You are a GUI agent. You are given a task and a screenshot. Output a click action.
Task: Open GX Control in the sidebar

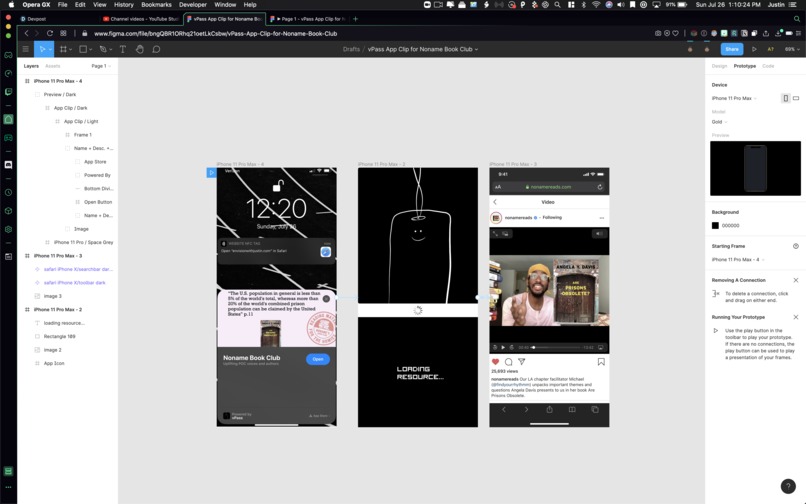point(8,74)
